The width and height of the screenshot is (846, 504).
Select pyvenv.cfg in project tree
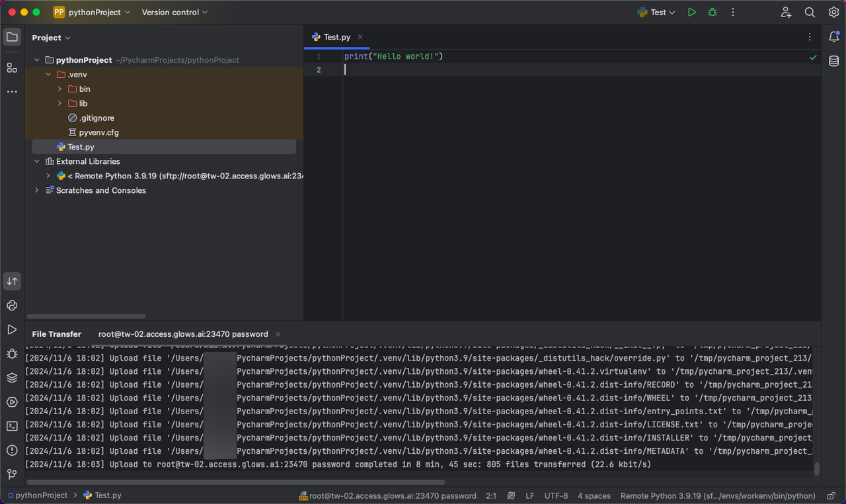tap(98, 132)
